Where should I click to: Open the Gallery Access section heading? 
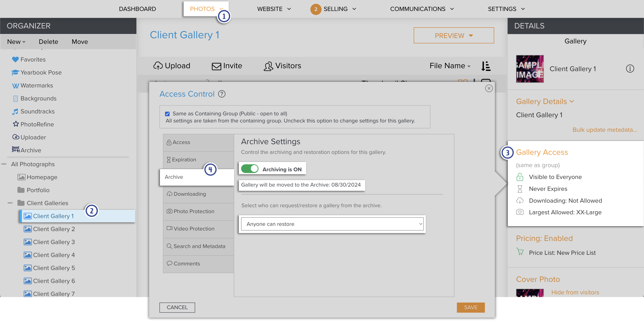[542, 152]
